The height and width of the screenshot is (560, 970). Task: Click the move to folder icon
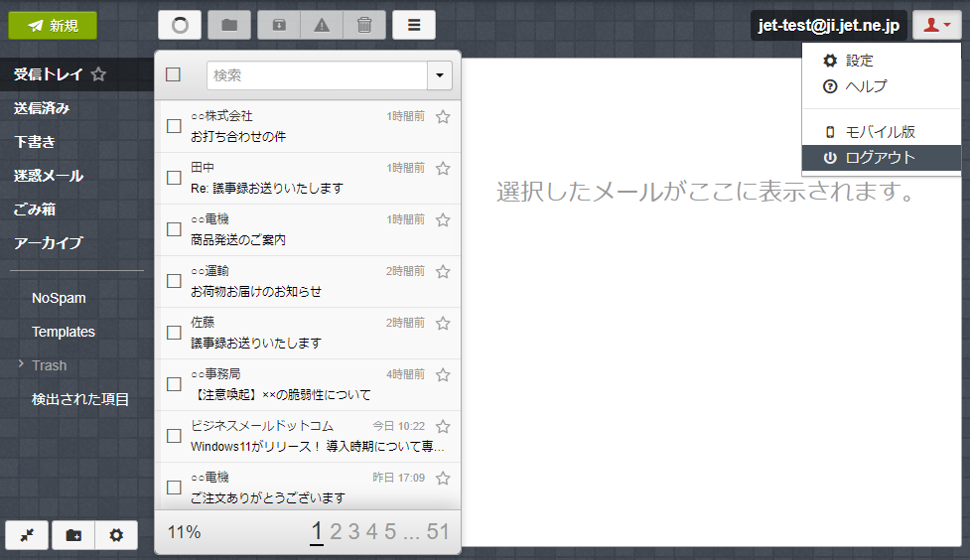(x=229, y=26)
